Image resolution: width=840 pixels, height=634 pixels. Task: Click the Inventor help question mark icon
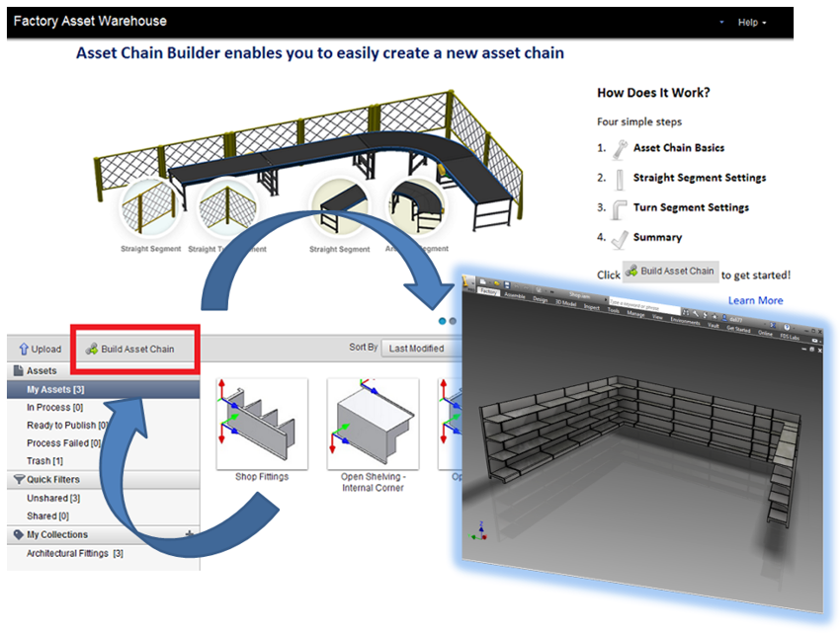coord(787,327)
